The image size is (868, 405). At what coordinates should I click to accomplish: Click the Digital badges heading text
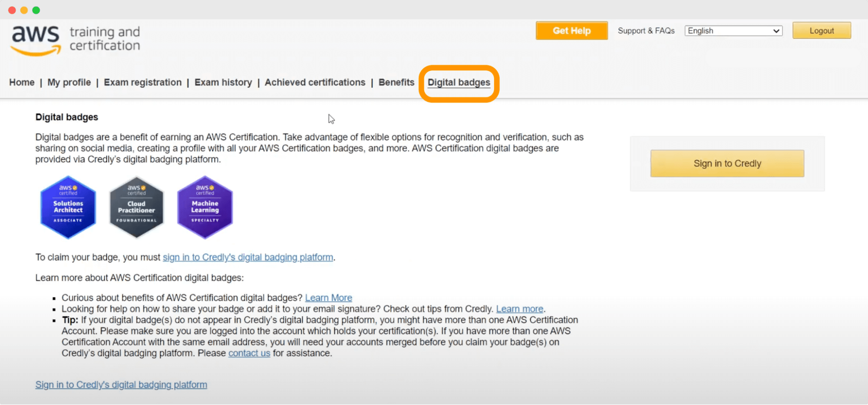(x=67, y=117)
